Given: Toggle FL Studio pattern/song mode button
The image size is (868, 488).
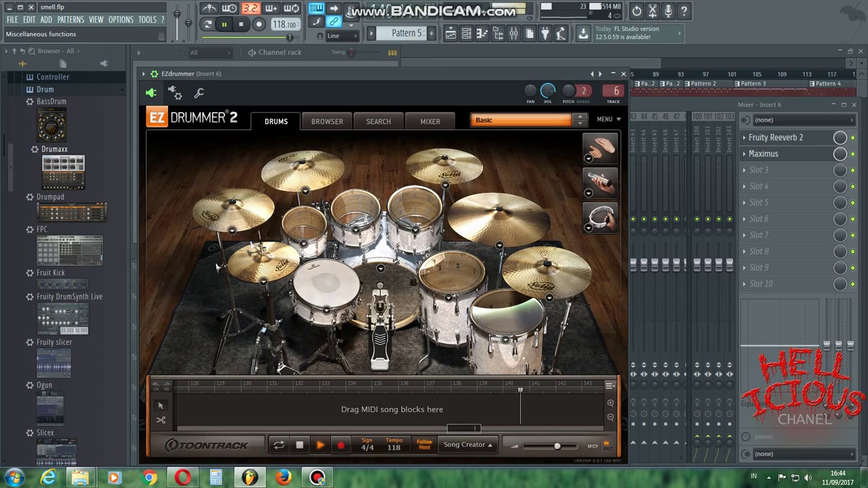Looking at the screenshot, I should pyautogui.click(x=208, y=24).
